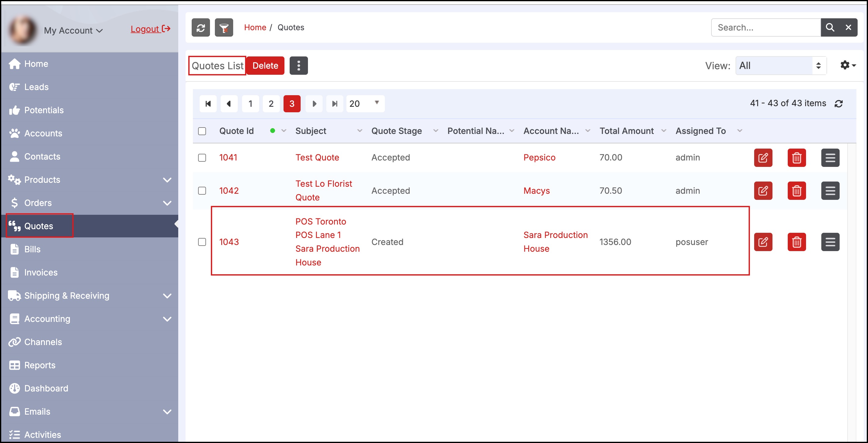
Task: Expand the Emails sidebar submenu
Action: pos(167,412)
